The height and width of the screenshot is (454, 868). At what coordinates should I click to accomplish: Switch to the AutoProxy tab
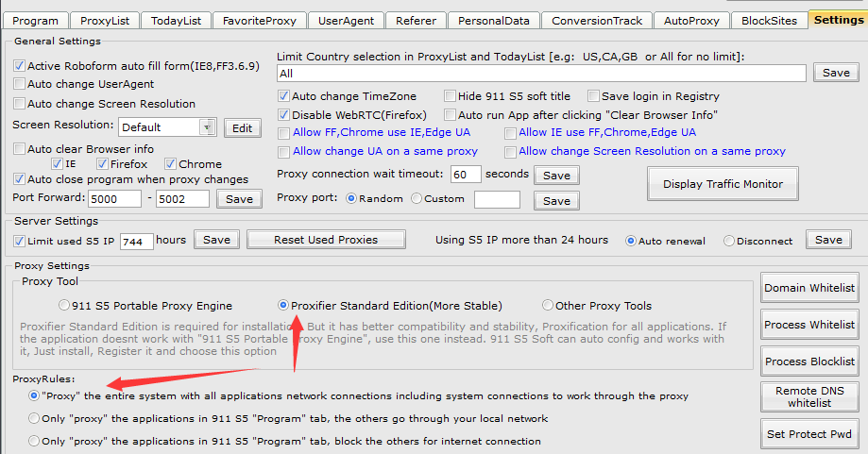[691, 21]
